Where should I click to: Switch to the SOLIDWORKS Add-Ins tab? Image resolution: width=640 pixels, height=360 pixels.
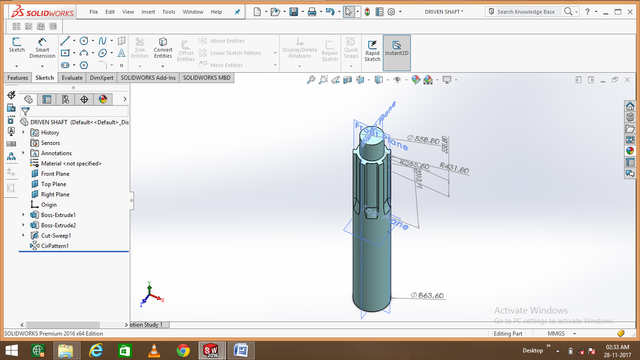pyautogui.click(x=148, y=78)
